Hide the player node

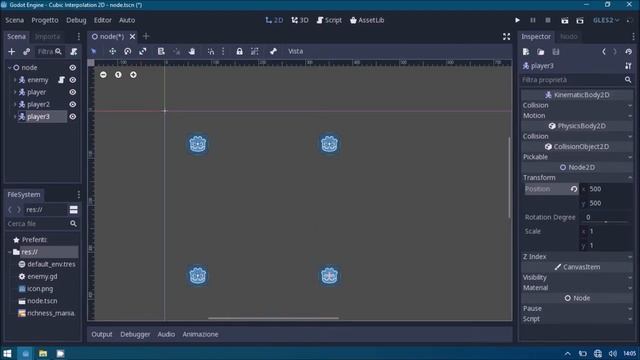(73, 92)
